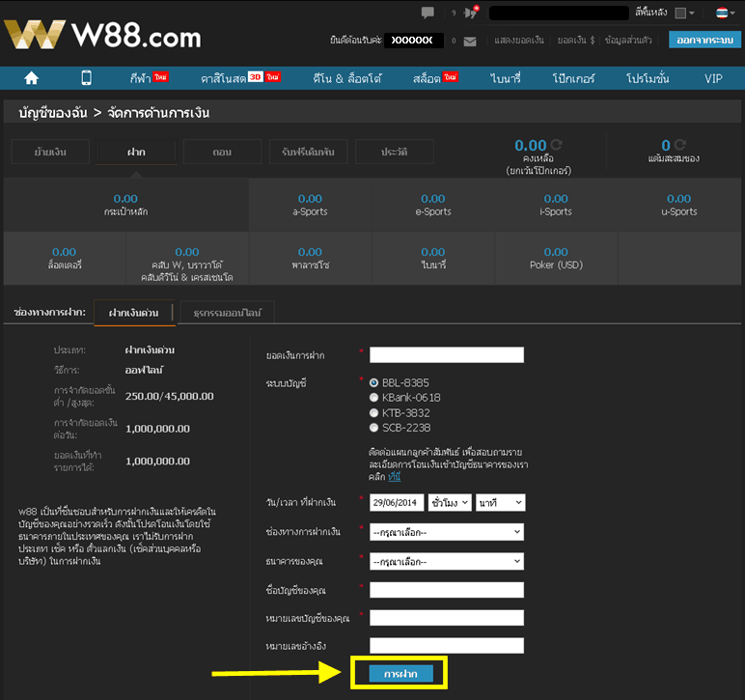Click the a-Sports wallet balance
745x700 pixels.
tap(311, 205)
